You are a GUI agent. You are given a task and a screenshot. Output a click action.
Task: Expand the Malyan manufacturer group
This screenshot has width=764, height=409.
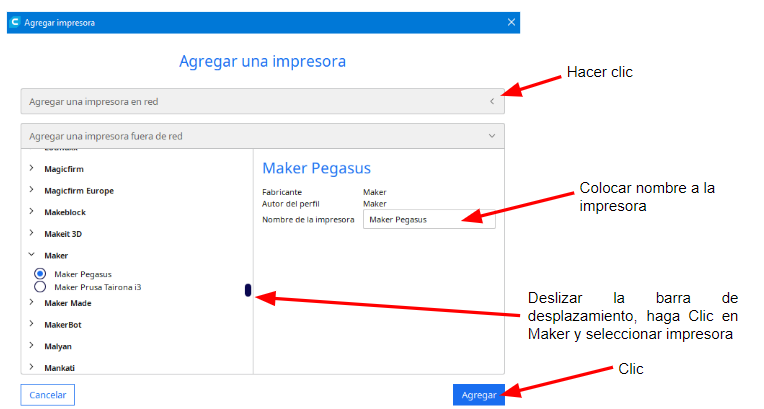32,345
